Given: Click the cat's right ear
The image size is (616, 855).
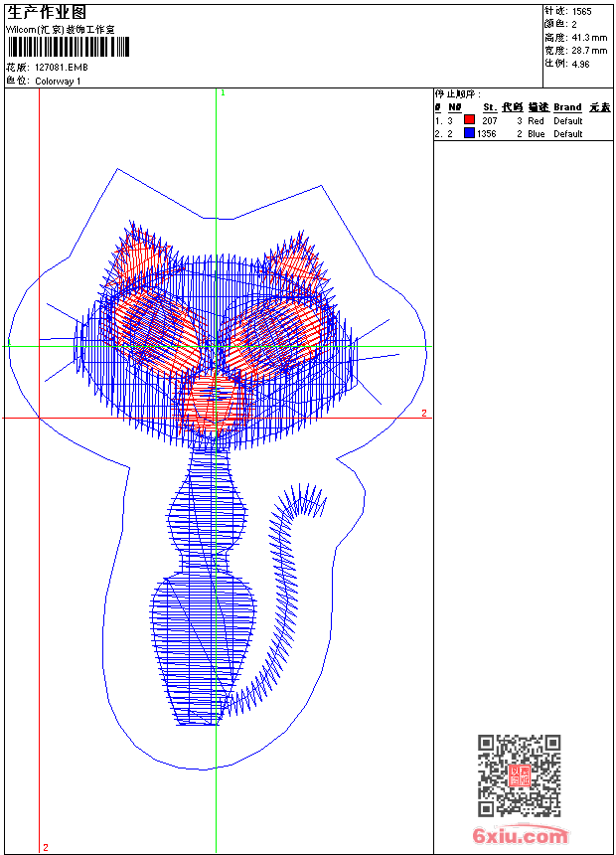Looking at the screenshot, I should pyautogui.click(x=291, y=260).
